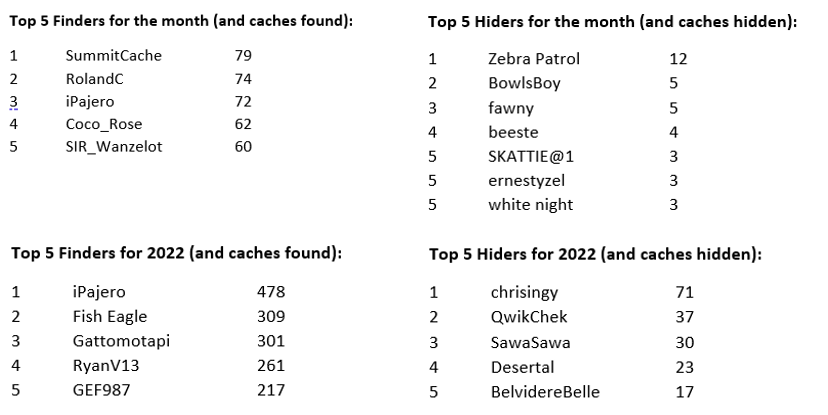Click the RyanV13 name

point(106,366)
